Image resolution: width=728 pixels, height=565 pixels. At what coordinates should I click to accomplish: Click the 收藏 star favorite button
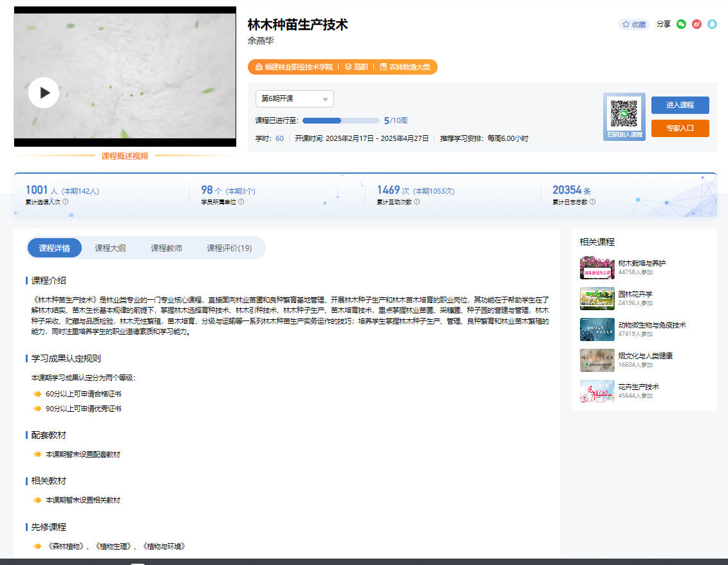pyautogui.click(x=634, y=24)
